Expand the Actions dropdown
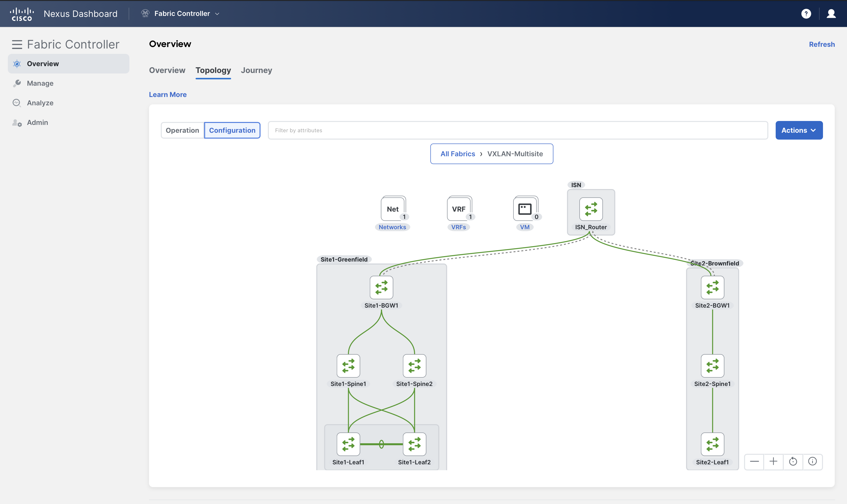Image resolution: width=847 pixels, height=504 pixels. (x=799, y=130)
